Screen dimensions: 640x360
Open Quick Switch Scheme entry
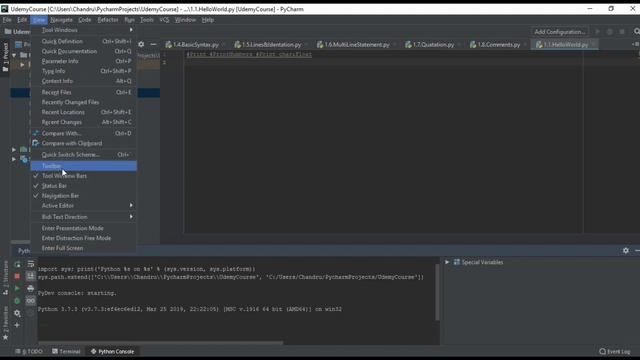(x=84, y=155)
